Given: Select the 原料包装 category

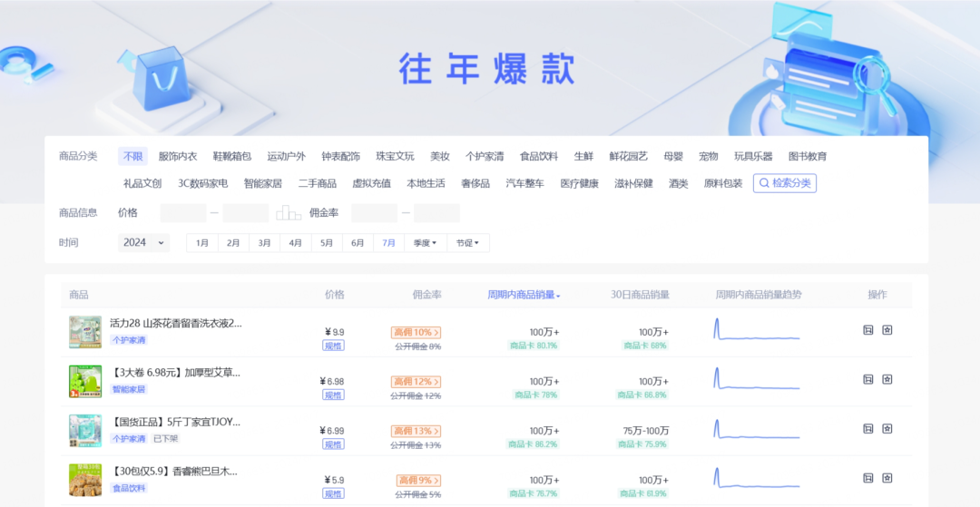Looking at the screenshot, I should pos(723,183).
